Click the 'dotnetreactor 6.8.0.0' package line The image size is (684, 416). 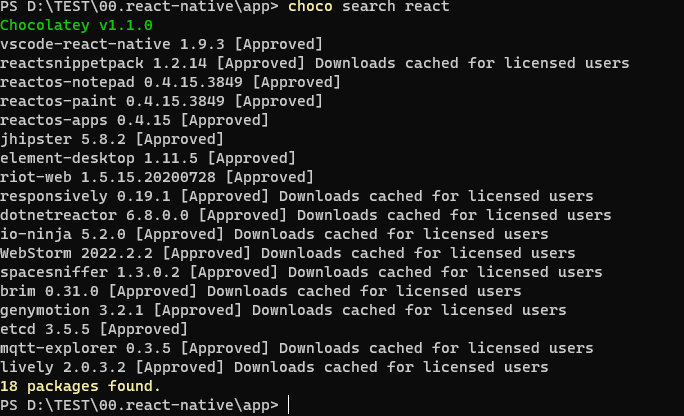point(306,215)
